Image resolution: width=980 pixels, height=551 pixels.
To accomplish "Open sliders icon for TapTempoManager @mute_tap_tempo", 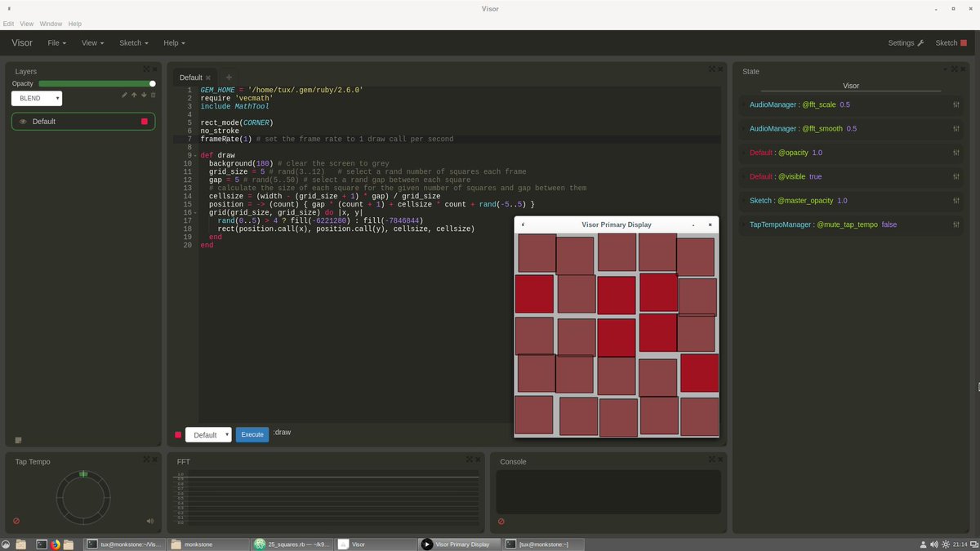I will pos(955,224).
